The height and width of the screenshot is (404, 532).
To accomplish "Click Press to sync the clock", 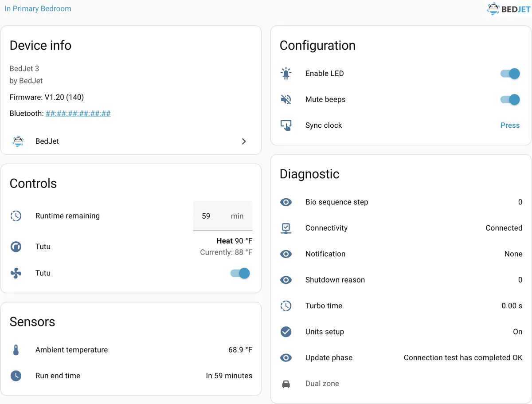I will pyautogui.click(x=510, y=126).
